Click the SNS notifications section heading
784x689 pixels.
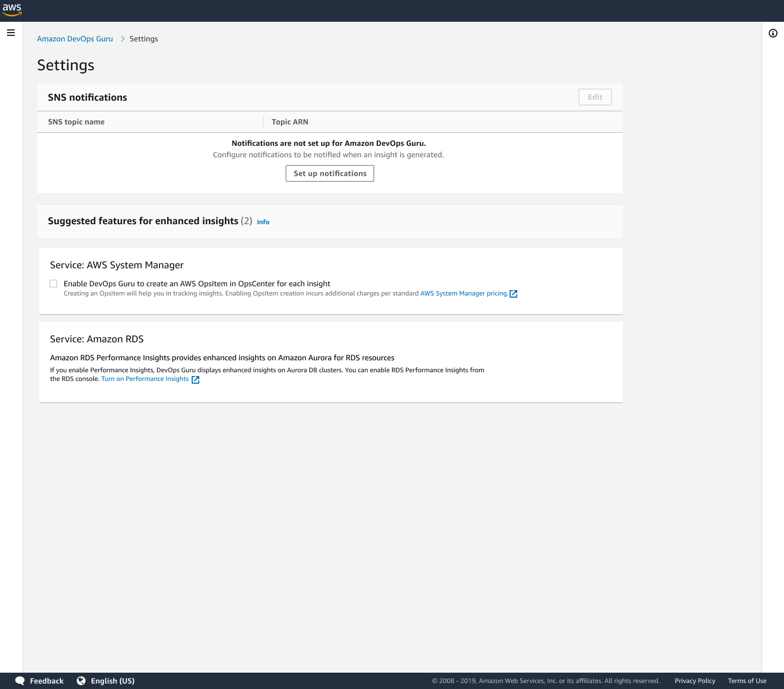[x=87, y=97]
